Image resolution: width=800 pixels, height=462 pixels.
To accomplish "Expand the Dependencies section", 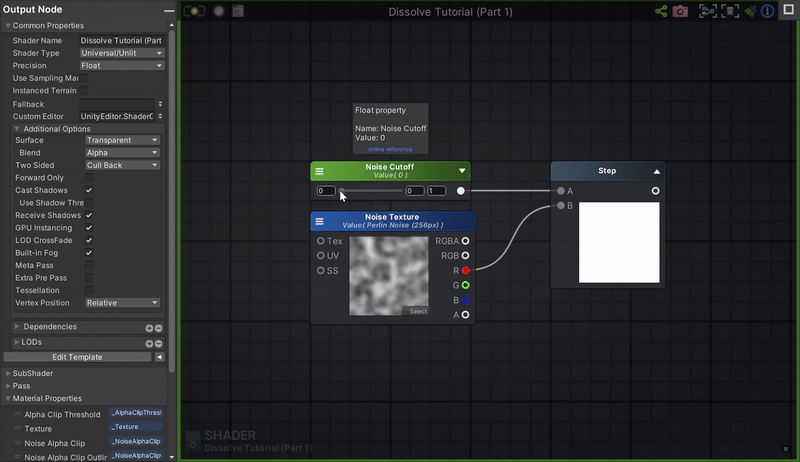I will (x=17, y=326).
